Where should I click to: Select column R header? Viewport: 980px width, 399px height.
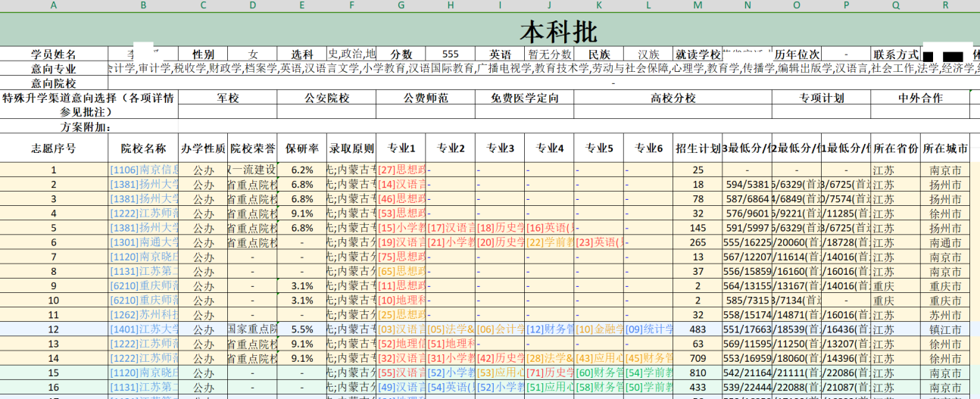pyautogui.click(x=945, y=5)
